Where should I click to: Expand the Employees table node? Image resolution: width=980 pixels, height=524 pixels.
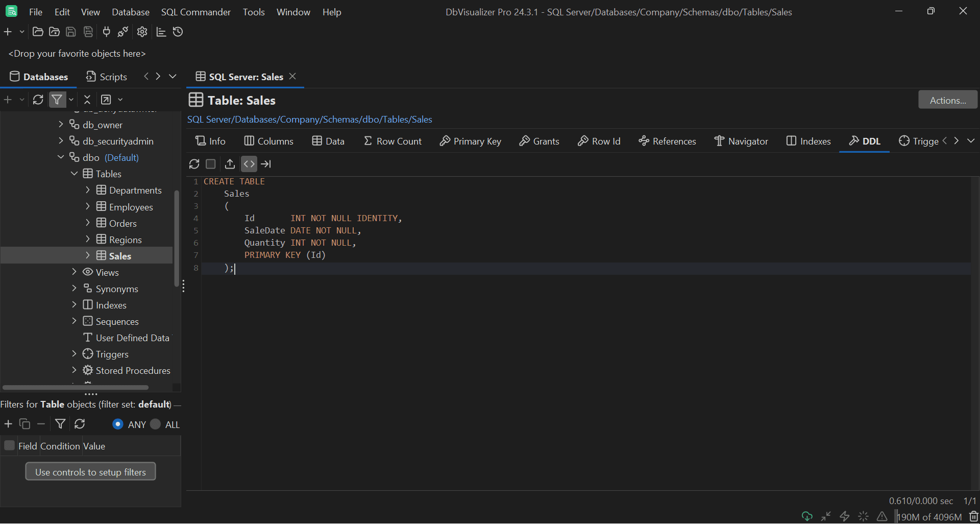click(87, 206)
